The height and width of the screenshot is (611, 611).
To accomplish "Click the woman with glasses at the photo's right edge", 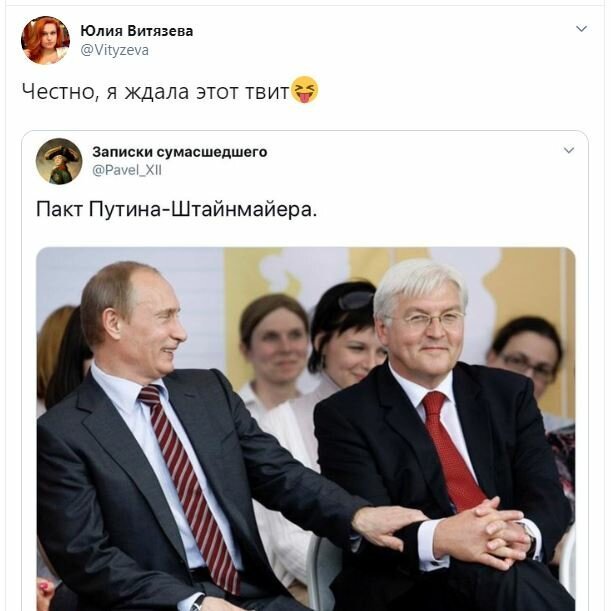I will pyautogui.click(x=526, y=358).
